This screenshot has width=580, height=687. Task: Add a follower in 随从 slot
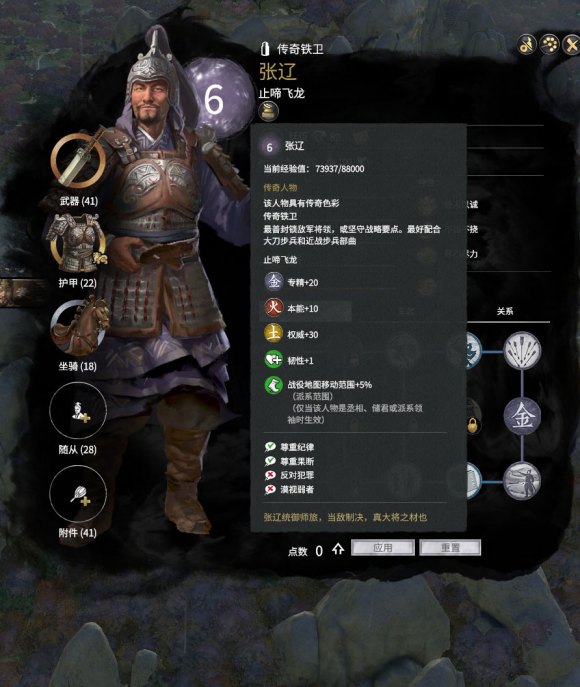78,411
